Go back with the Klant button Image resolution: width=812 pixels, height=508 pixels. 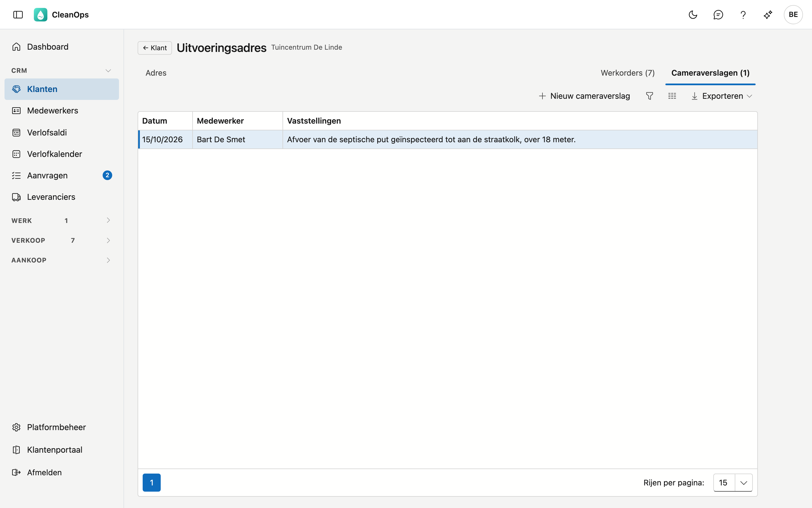tap(155, 48)
